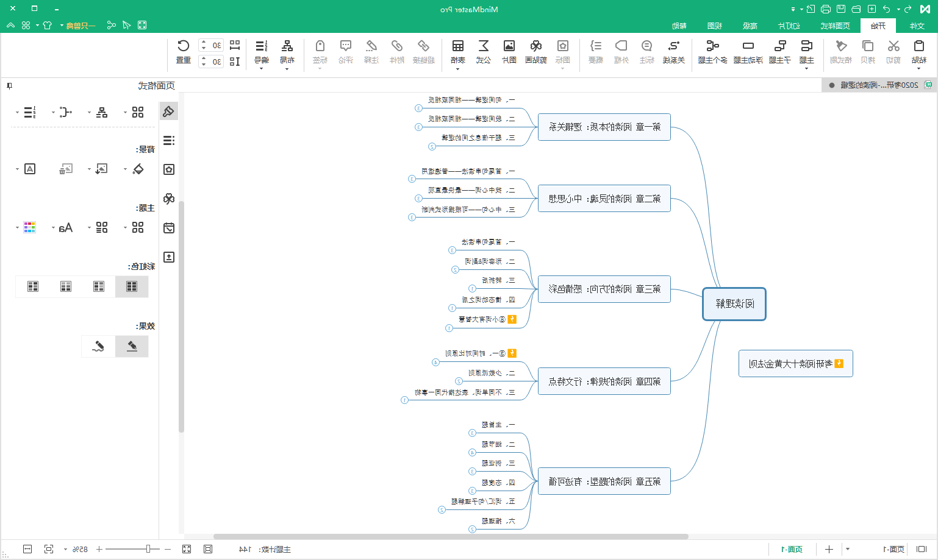Click the Paste (粘贴) clipboard icon
Image resolution: width=938 pixels, height=560 pixels.
(919, 46)
